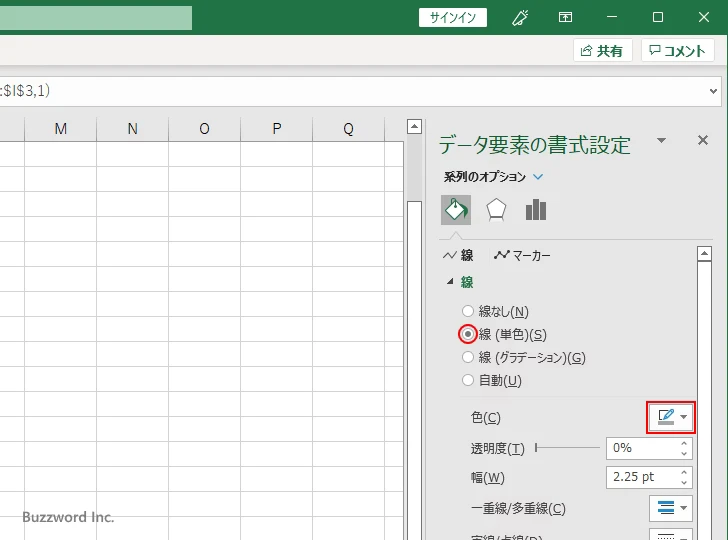Select the 自動(U) radio button
This screenshot has height=540, width=728.
[x=468, y=380]
